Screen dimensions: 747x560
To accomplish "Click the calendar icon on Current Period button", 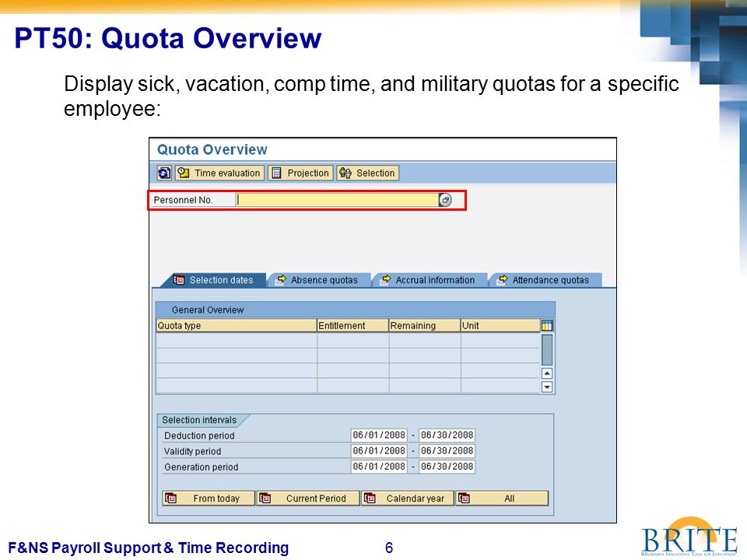I will [x=265, y=499].
